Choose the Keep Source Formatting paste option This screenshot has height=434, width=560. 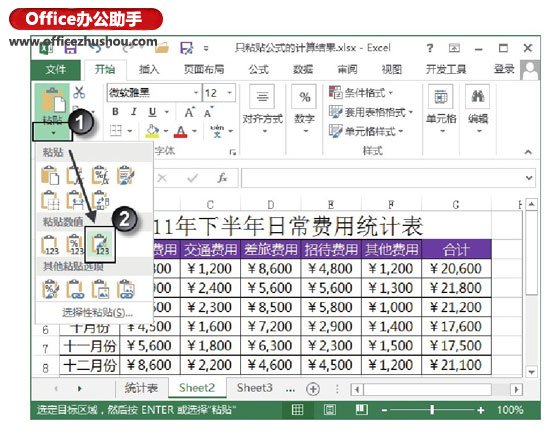point(125,175)
